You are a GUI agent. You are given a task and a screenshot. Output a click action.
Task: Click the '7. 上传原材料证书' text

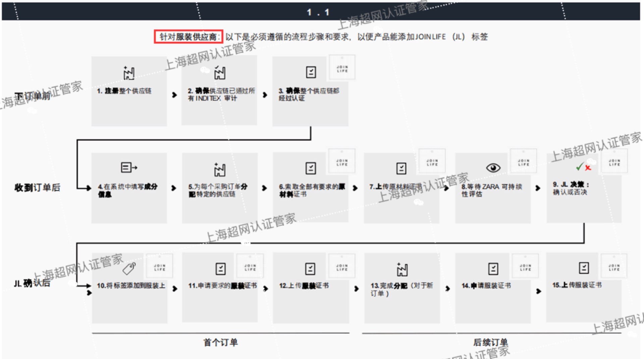point(395,187)
